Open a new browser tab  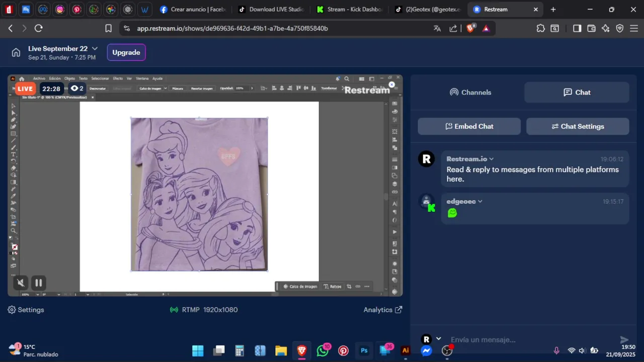(553, 10)
